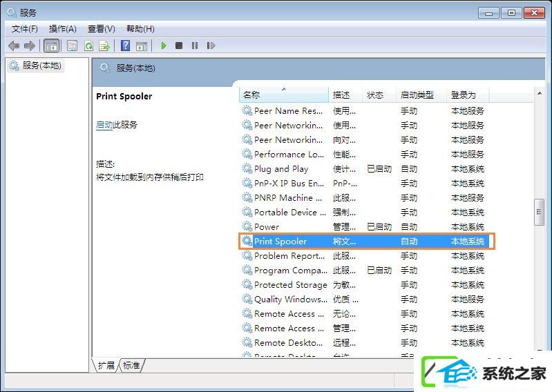Click the gear icon beside Plug and Play
Viewport: 552px width, 392px height.
tap(247, 168)
